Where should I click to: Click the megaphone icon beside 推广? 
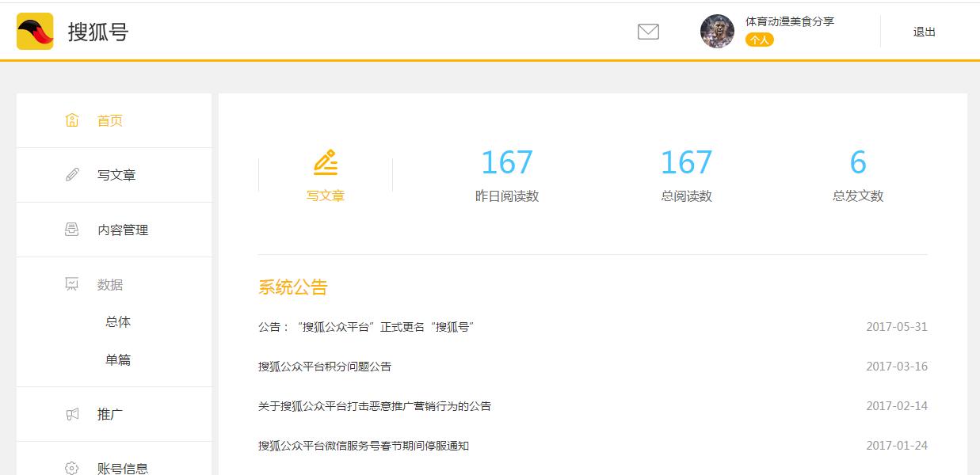coord(72,414)
